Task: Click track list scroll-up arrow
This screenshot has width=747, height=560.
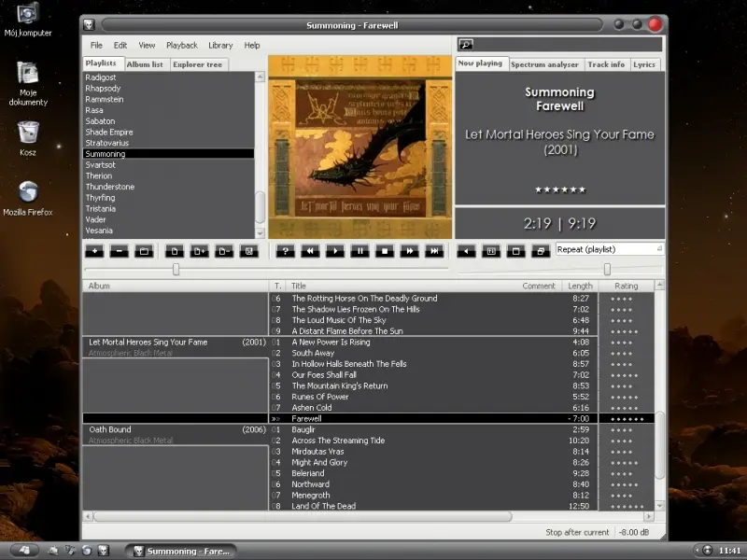Action: point(660,285)
